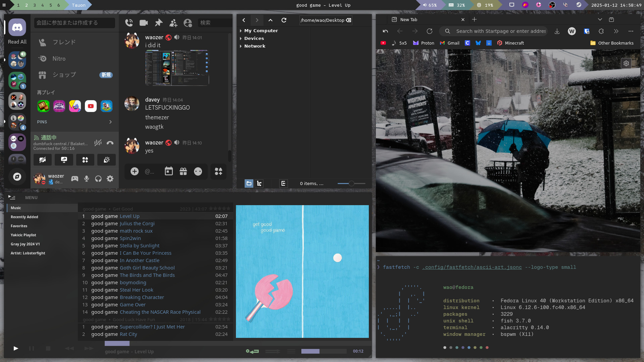Open browser downloads icon
644x362 pixels.
557,31
